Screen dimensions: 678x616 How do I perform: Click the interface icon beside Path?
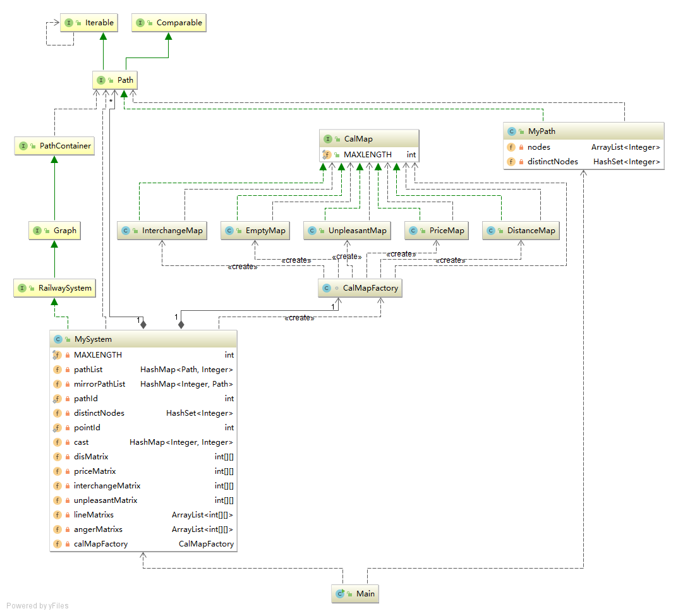click(100, 80)
